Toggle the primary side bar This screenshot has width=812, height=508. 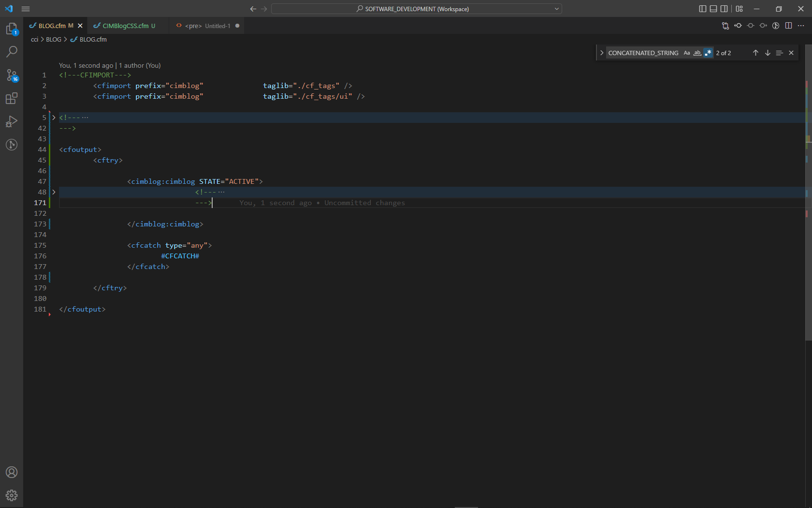pyautogui.click(x=703, y=9)
